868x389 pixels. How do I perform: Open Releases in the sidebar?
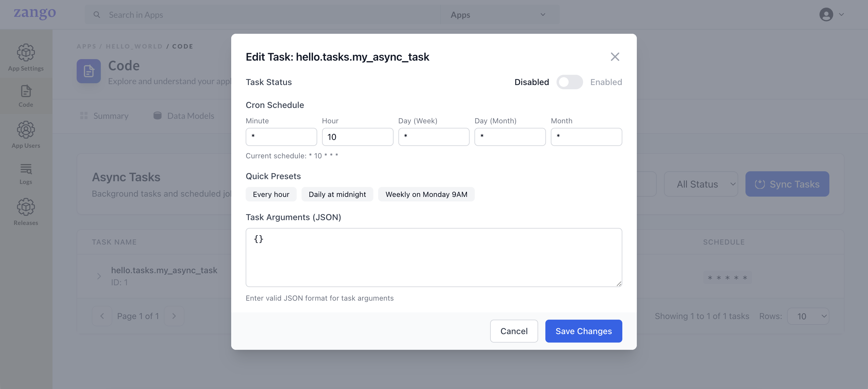26,212
